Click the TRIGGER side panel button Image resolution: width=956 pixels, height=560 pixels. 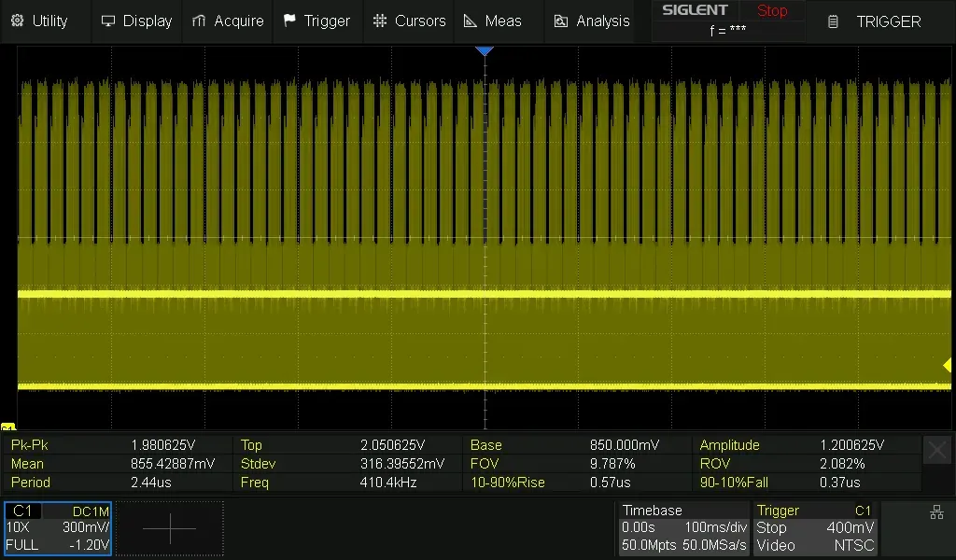[878, 21]
